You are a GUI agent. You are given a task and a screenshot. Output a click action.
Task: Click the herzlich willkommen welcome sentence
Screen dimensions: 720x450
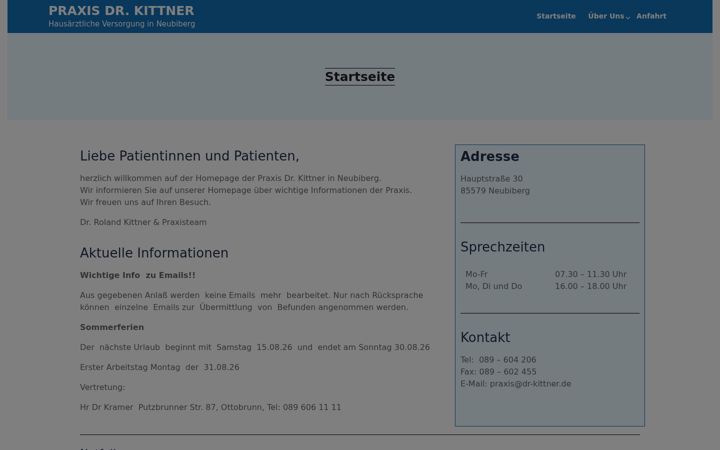point(231,178)
